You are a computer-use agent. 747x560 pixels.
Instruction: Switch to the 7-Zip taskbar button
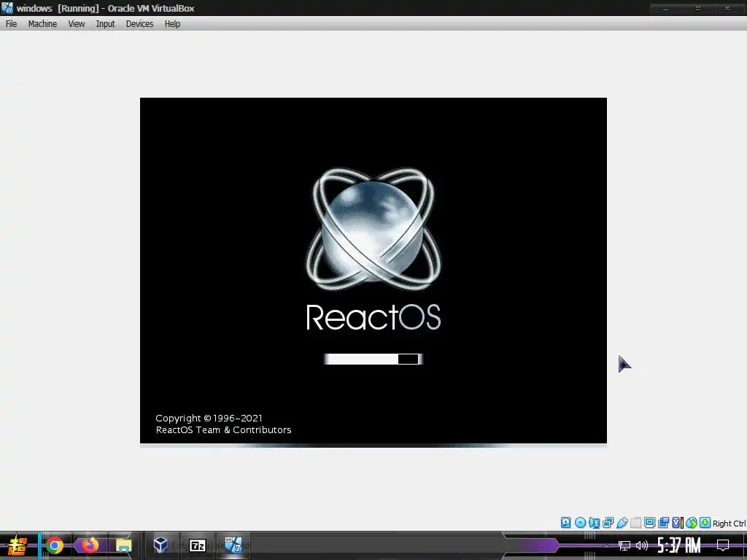pyautogui.click(x=197, y=545)
